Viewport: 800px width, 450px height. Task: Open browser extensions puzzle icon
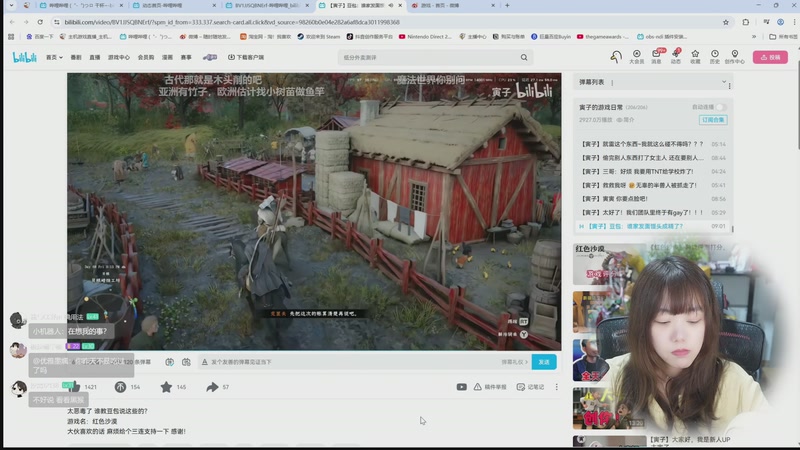[745, 22]
